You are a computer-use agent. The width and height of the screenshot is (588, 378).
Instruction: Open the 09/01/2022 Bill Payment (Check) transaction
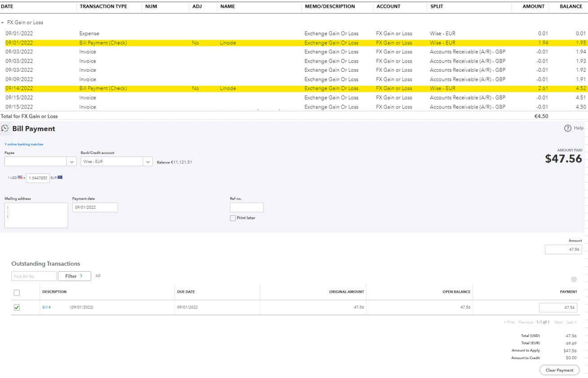click(103, 43)
